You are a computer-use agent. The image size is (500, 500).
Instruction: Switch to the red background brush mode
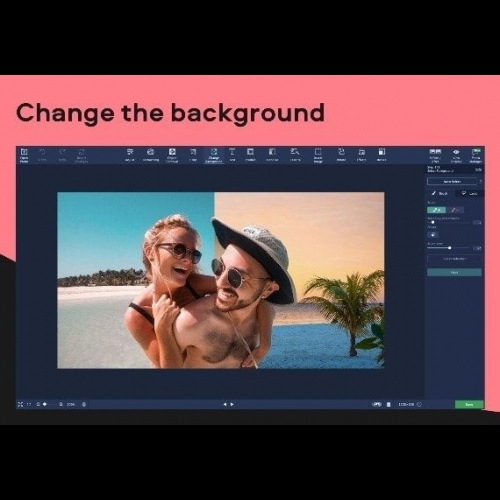point(455,210)
